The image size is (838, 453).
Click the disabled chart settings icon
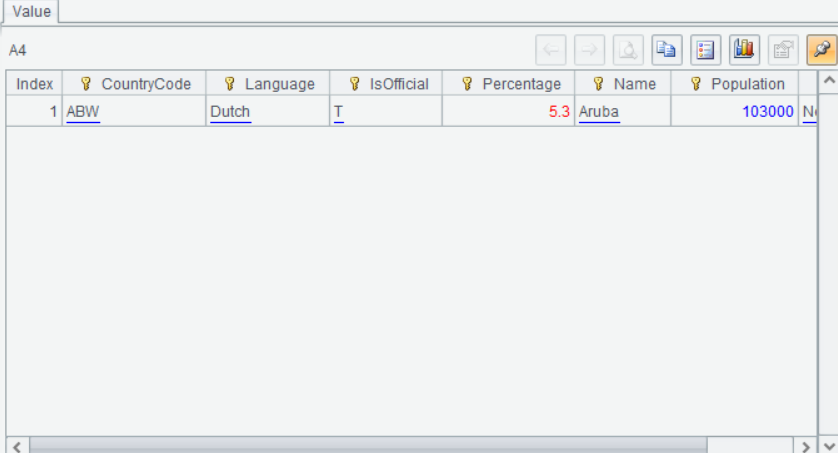click(x=783, y=49)
